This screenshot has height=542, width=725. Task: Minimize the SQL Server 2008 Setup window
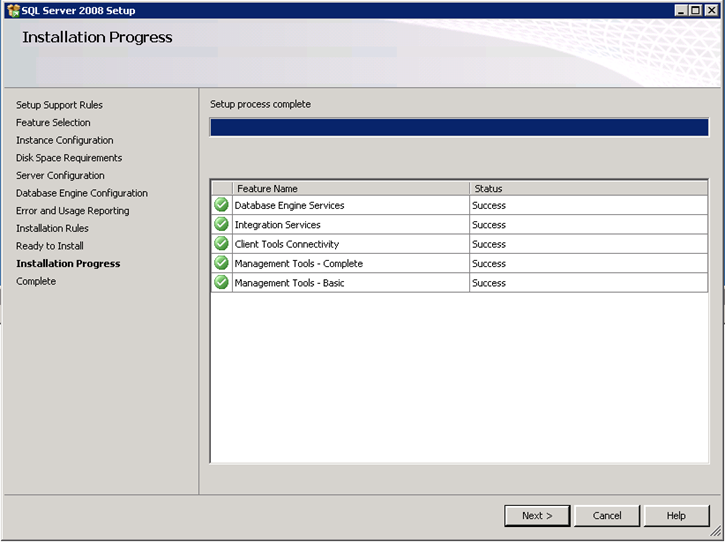(x=680, y=10)
